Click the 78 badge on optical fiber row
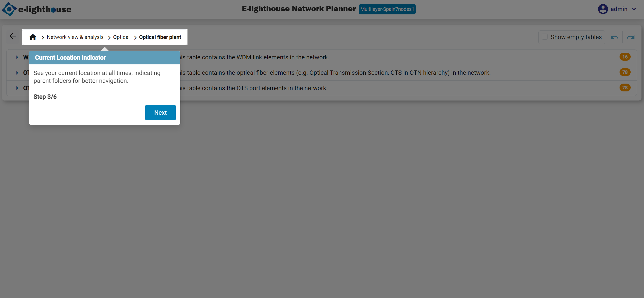The width and height of the screenshot is (644, 298). (x=625, y=72)
